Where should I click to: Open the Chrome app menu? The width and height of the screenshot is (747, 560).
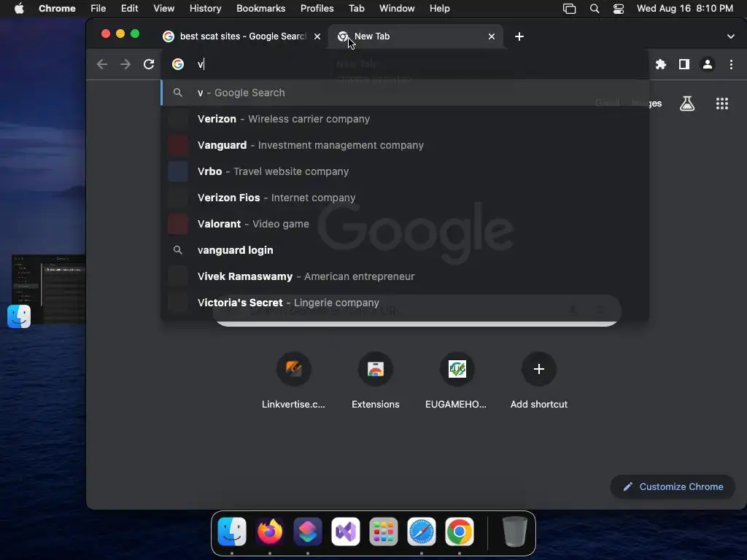tap(57, 9)
